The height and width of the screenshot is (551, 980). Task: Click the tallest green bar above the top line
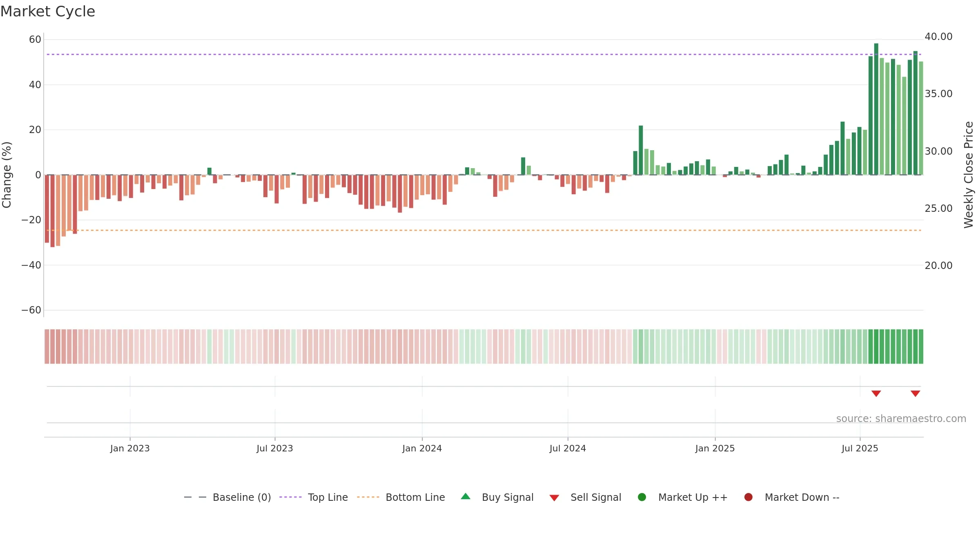[x=876, y=109]
